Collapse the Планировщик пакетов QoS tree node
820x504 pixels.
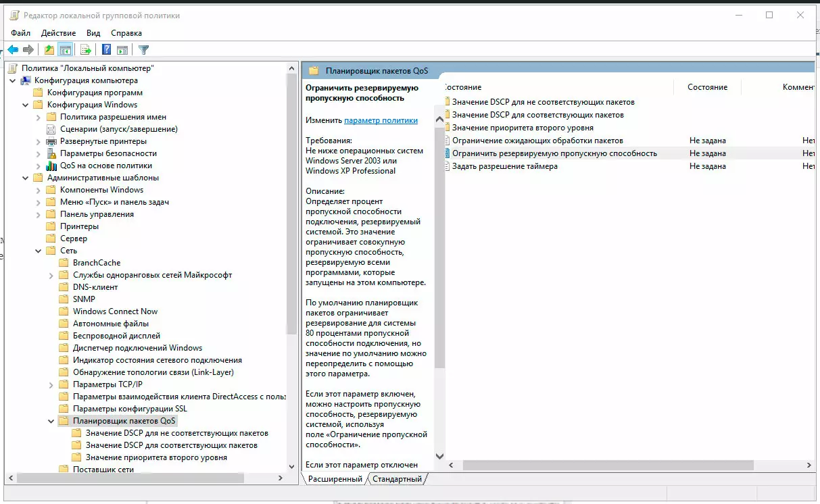pyautogui.click(x=51, y=421)
